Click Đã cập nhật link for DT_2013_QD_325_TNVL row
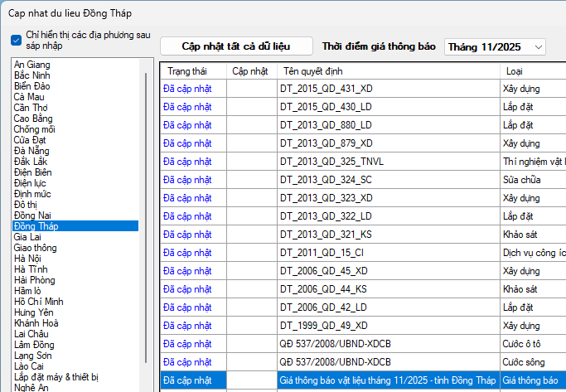The image size is (566, 392). (187, 161)
